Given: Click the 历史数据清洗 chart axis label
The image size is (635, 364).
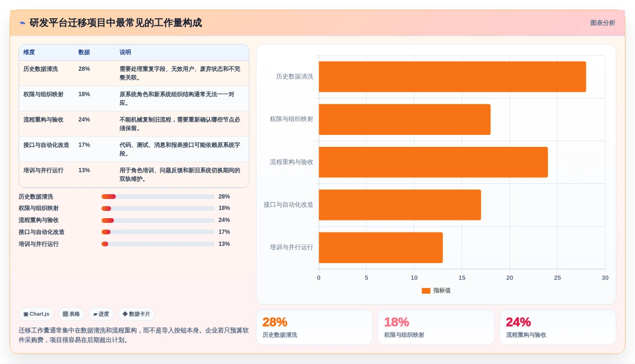Looking at the screenshot, I should pos(295,77).
